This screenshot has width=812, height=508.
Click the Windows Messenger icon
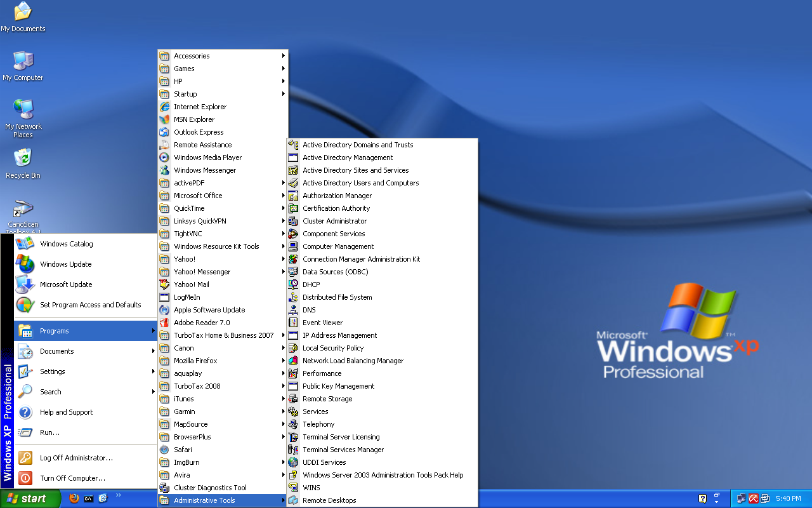[x=165, y=170]
